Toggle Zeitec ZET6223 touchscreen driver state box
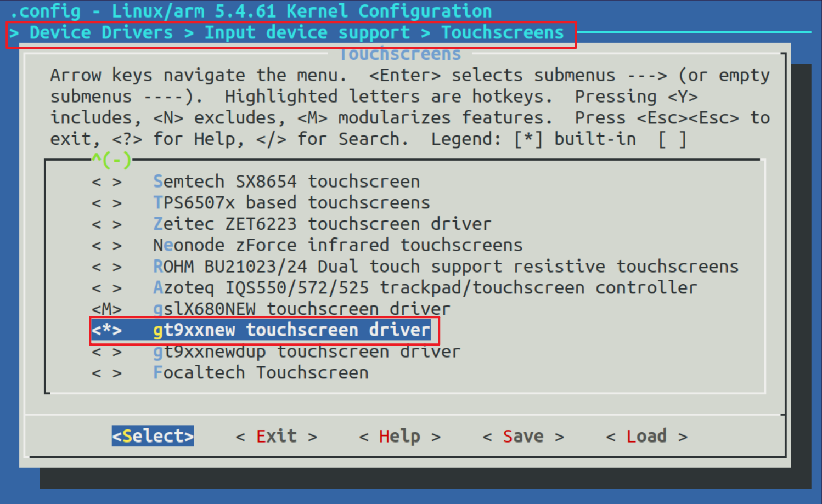The height and width of the screenshot is (504, 822). 106,224
